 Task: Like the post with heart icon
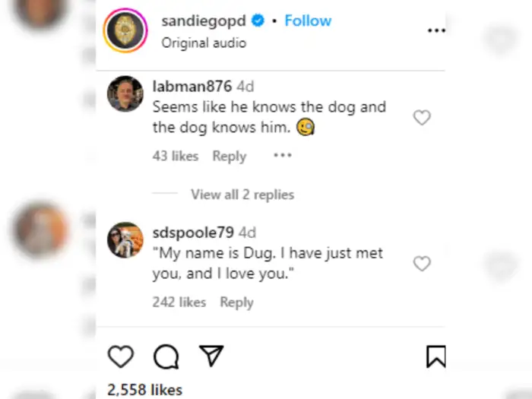pyautogui.click(x=120, y=356)
